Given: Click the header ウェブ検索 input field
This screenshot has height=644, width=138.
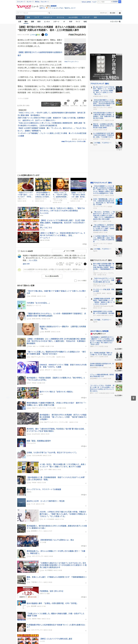Looking at the screenshot, I should pos(104,2).
